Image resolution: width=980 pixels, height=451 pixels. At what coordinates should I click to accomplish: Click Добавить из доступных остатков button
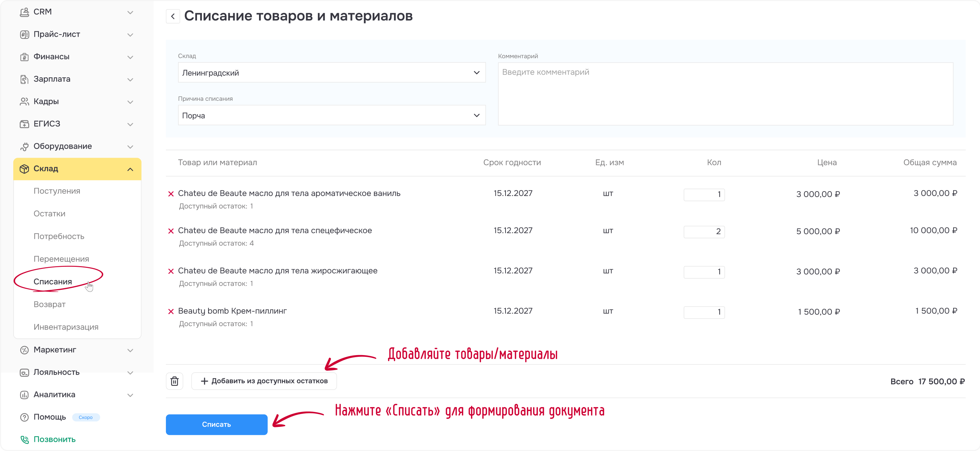click(264, 381)
